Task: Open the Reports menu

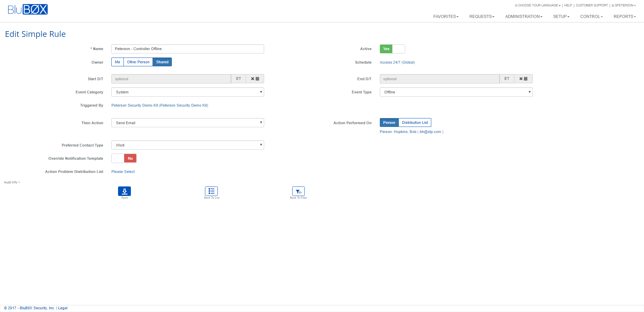Action: [x=624, y=17]
